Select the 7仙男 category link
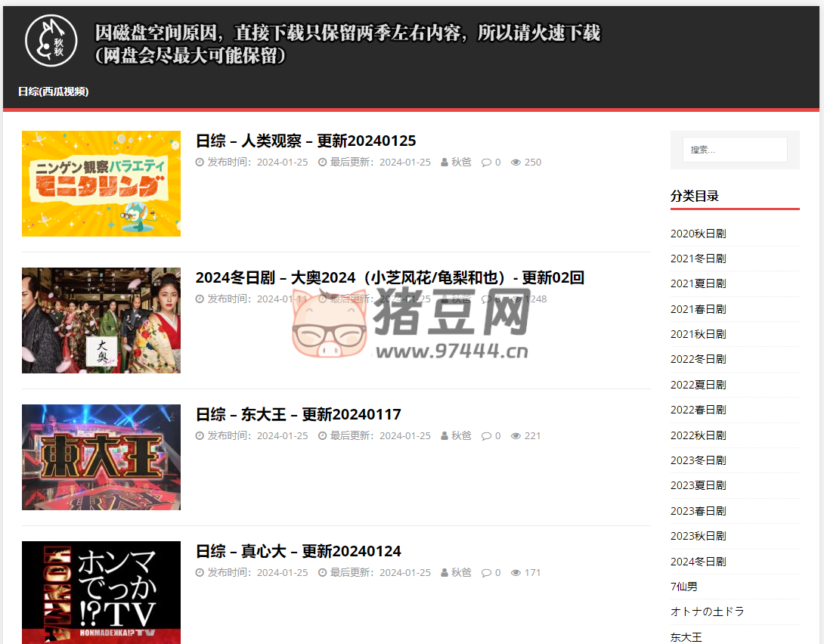Viewport: 824px width, 644px height. click(x=683, y=586)
